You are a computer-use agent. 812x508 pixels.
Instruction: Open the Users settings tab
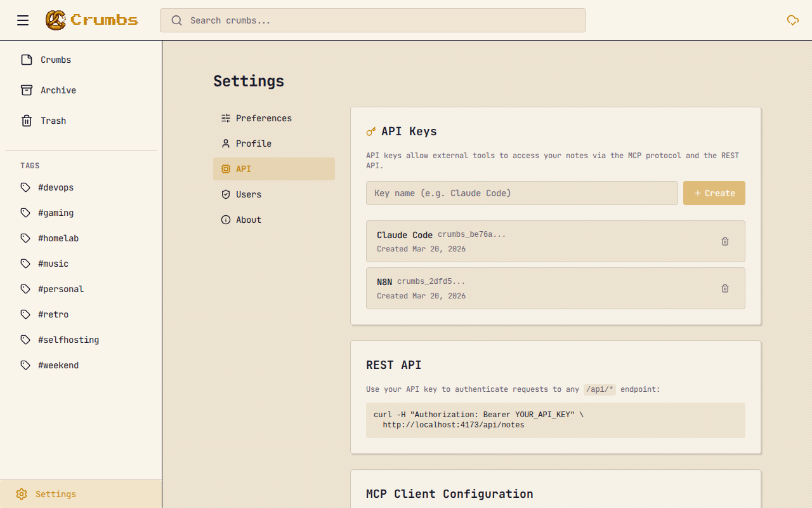274,194
